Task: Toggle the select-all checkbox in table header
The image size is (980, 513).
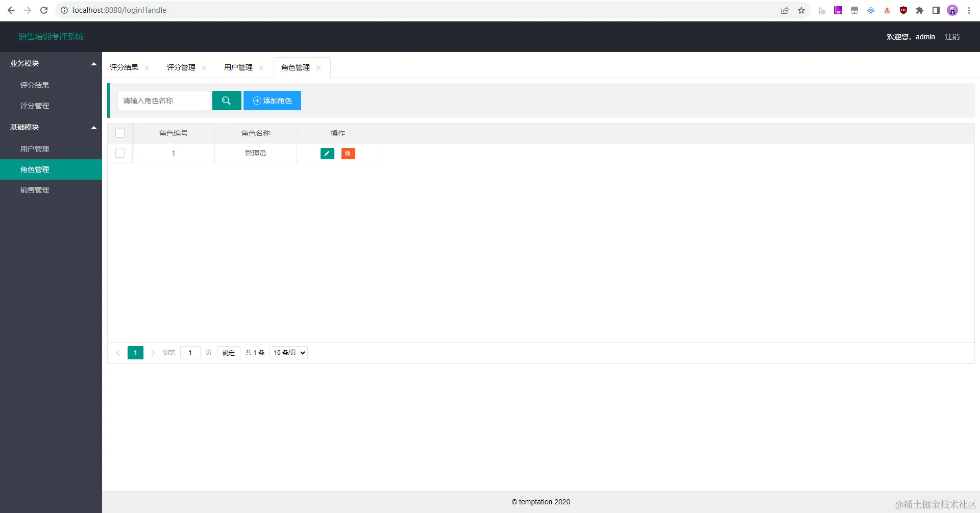Action: [x=120, y=133]
